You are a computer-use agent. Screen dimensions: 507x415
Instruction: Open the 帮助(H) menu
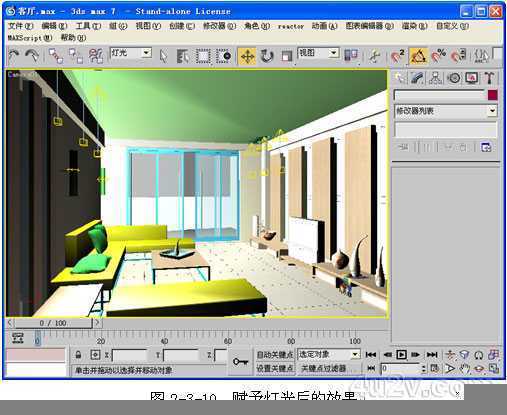click(73, 38)
